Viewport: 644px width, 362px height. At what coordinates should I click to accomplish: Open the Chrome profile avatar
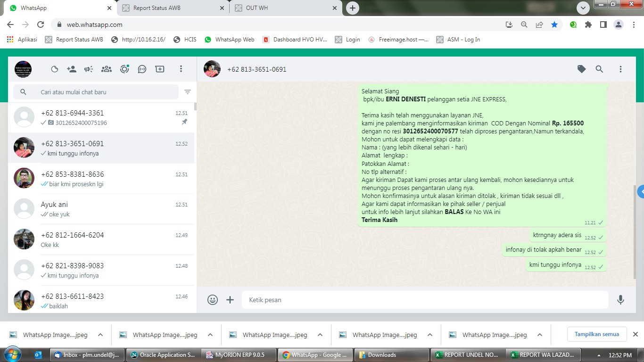(619, 25)
